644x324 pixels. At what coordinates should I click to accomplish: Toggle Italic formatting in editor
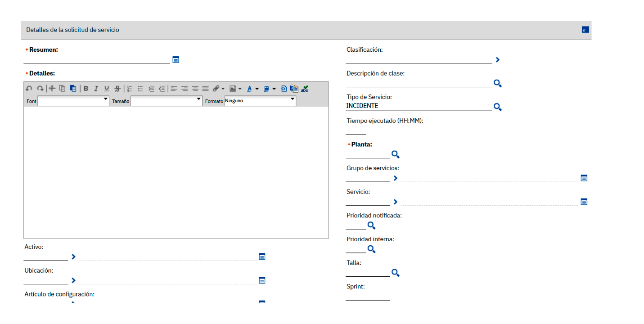pyautogui.click(x=96, y=89)
